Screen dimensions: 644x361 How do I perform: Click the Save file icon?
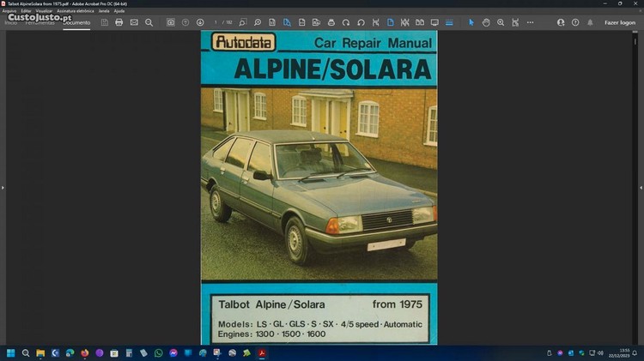point(104,22)
